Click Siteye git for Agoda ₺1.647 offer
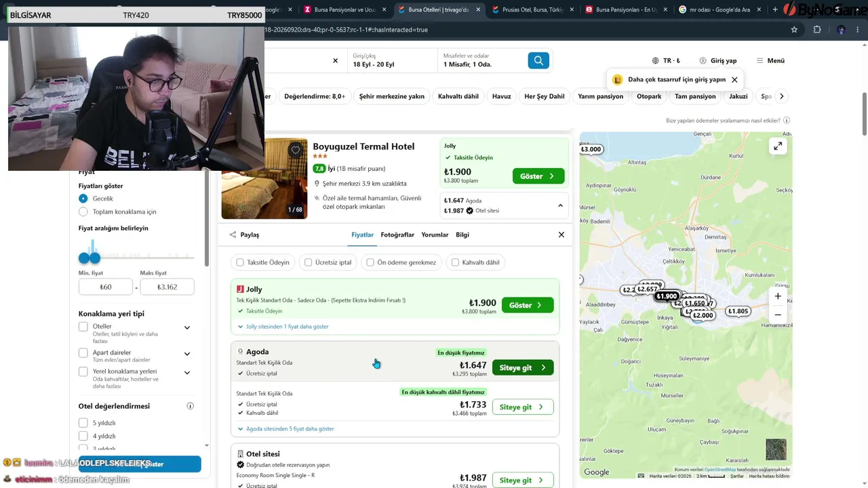This screenshot has height=488, width=868. 523,367
